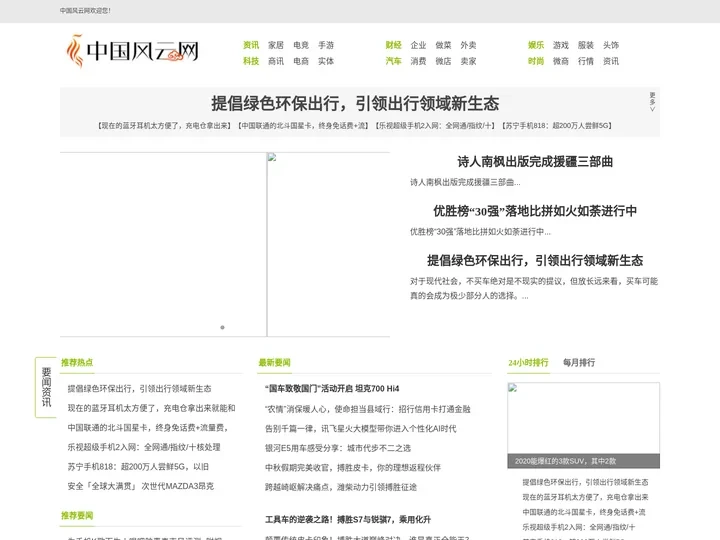
Task: Open banner link 【中国联通的北斗国星卡】
Action: click(x=303, y=125)
